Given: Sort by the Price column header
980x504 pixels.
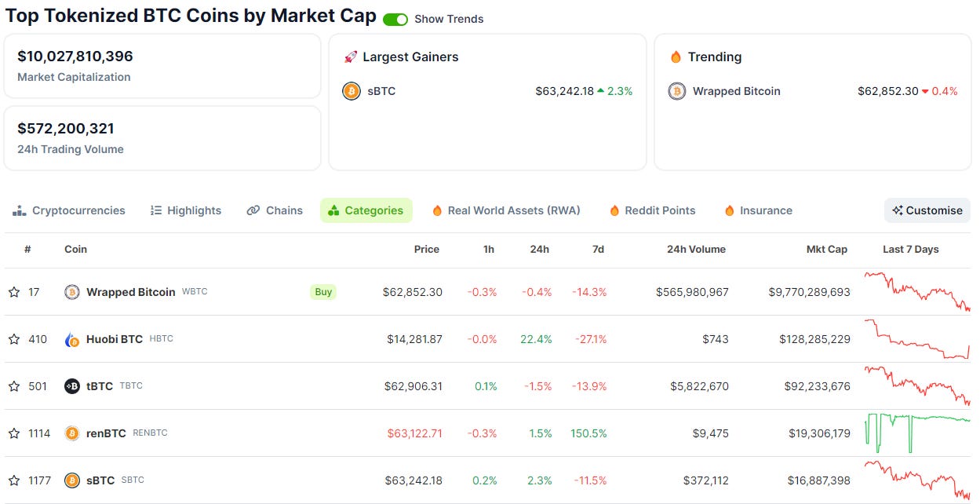Looking at the screenshot, I should tap(427, 249).
